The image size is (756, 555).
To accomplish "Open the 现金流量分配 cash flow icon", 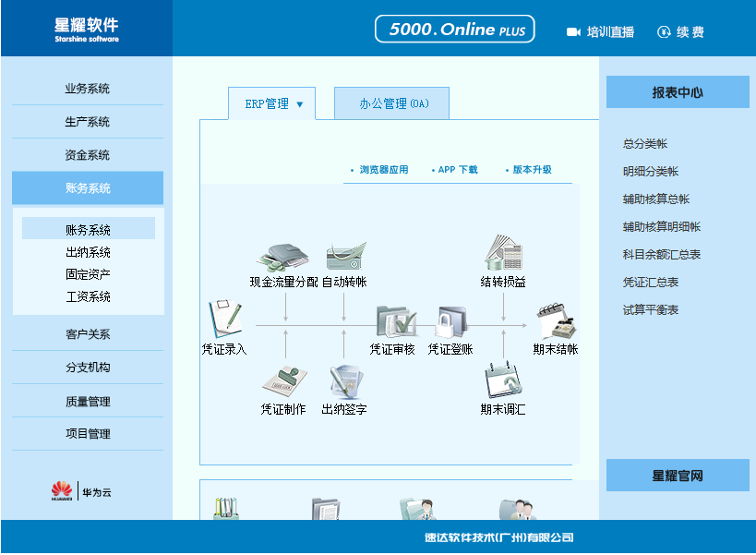I will click(x=282, y=258).
